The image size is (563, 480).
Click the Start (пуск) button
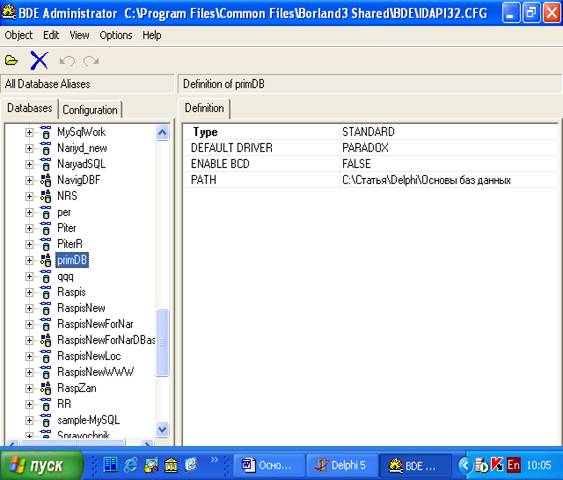(41, 465)
